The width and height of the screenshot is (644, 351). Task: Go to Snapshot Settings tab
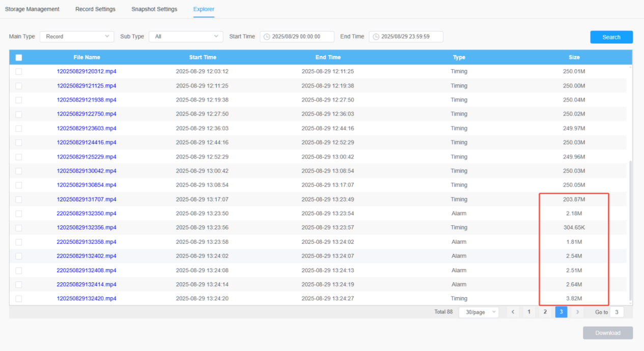[154, 9]
